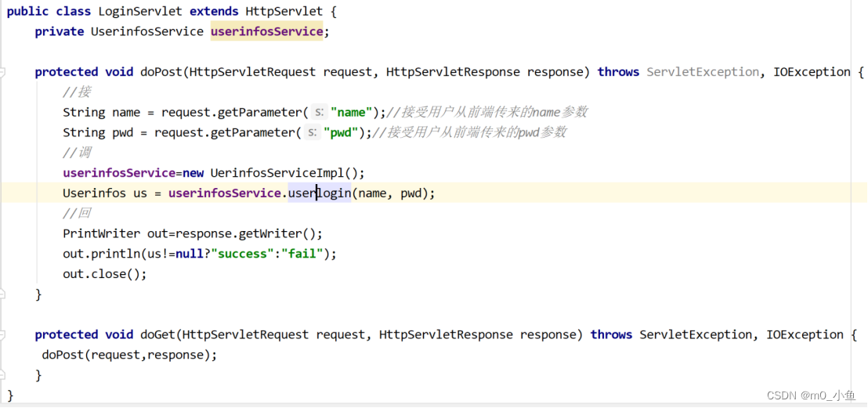This screenshot has height=408, width=868.
Task: Click IOException on the doPost declaration line
Action: pyautogui.click(x=812, y=72)
